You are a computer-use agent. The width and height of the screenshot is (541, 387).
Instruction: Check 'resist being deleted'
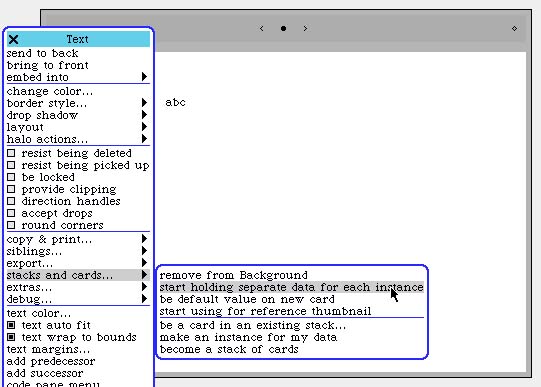pyautogui.click(x=11, y=153)
